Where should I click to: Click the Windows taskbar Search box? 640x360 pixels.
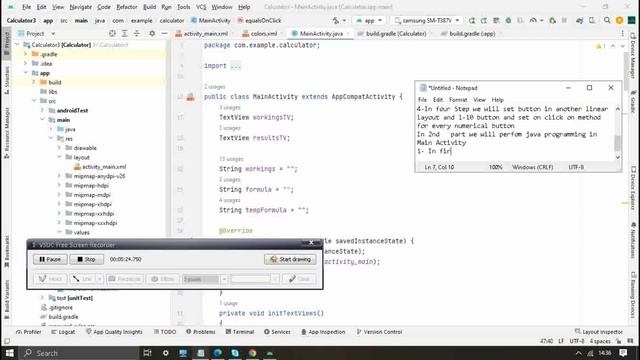pos(80,353)
